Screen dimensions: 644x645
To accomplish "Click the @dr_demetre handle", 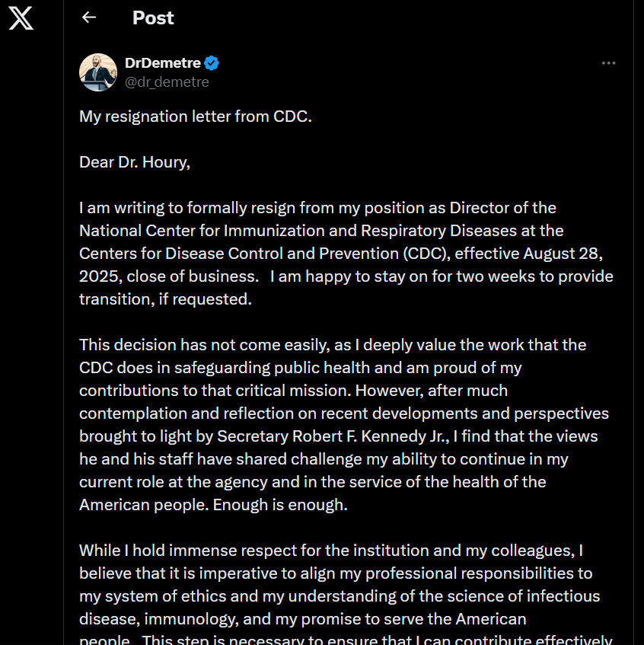I will tap(167, 81).
